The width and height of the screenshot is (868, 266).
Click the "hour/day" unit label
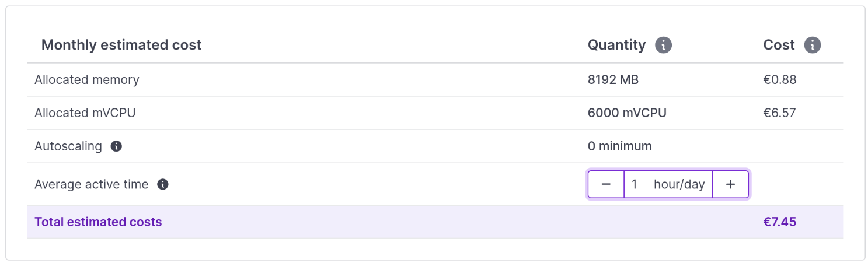coord(679,185)
